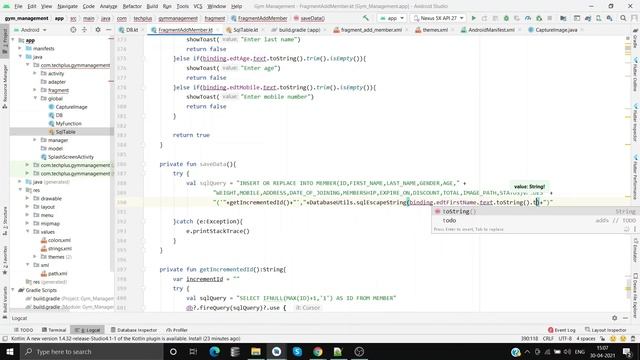Select todo completion suggestion
Image resolution: width=640 pixels, height=360 pixels.
535,220
